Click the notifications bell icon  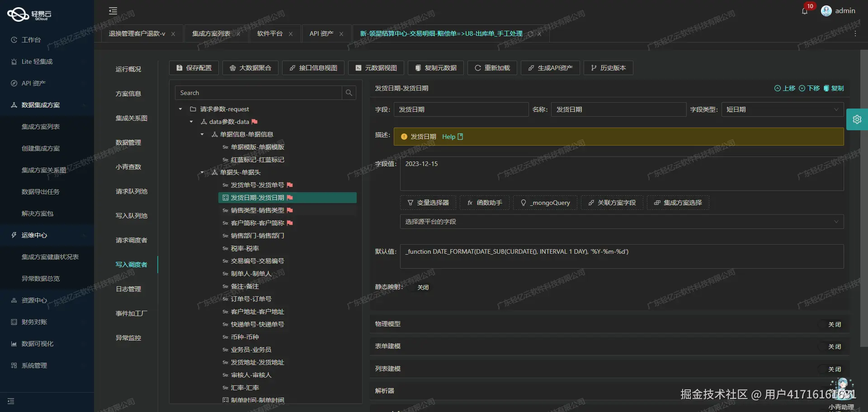pos(805,11)
